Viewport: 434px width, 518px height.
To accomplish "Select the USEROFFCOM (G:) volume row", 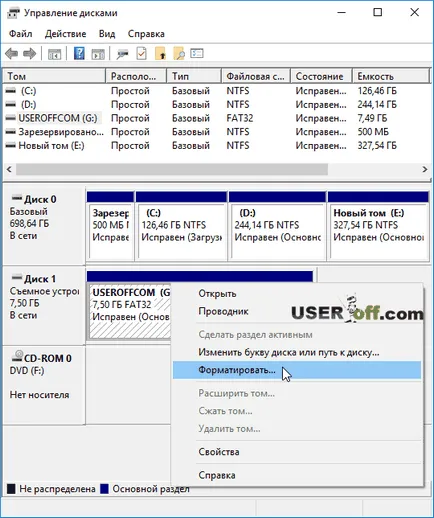I will [217, 118].
